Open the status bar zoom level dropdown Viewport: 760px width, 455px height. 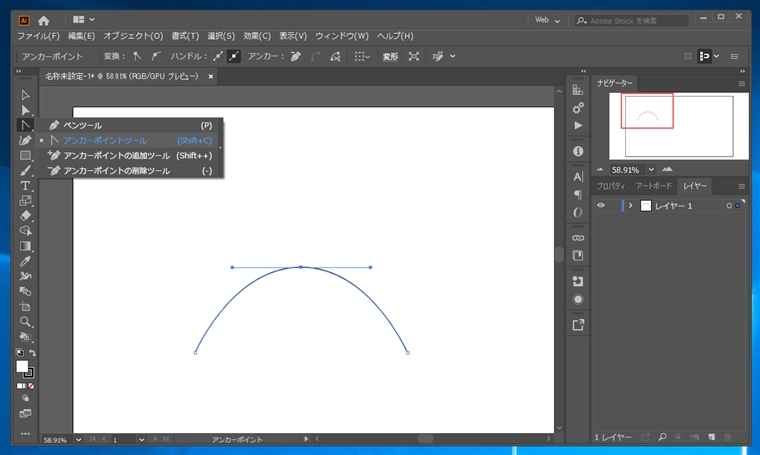tap(79, 439)
